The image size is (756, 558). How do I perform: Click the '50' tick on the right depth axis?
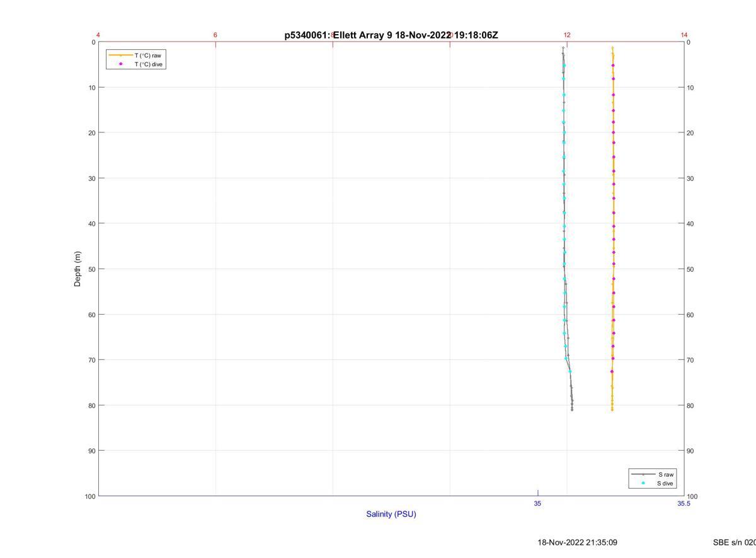click(690, 269)
